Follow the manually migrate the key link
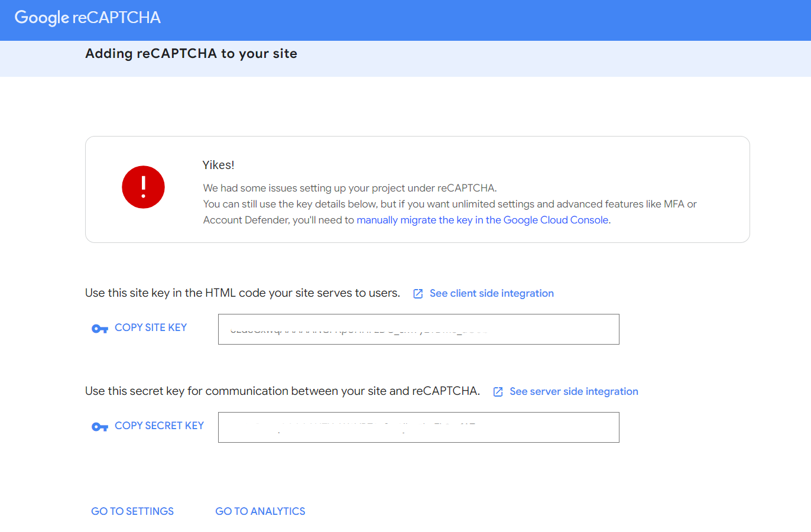 (x=482, y=220)
